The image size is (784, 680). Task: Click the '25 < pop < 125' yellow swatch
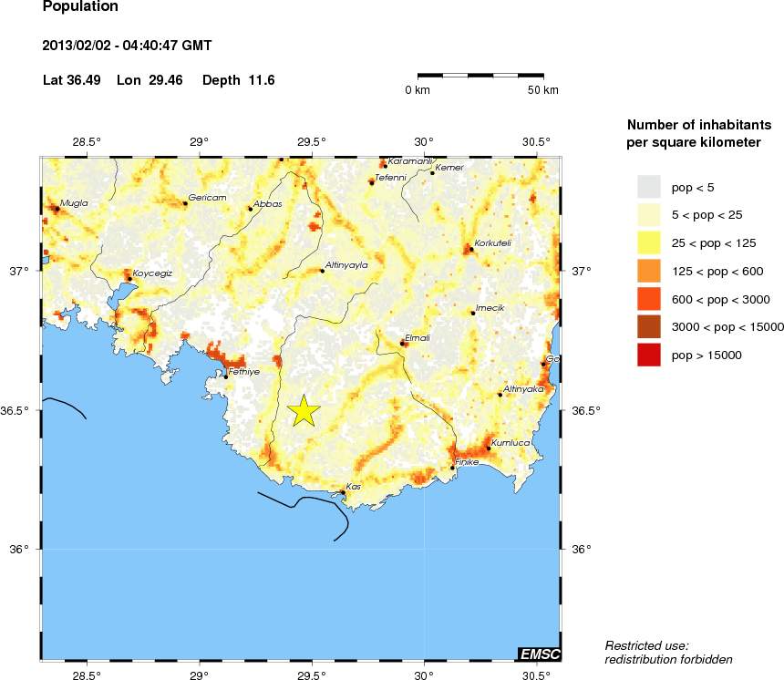[x=648, y=242]
